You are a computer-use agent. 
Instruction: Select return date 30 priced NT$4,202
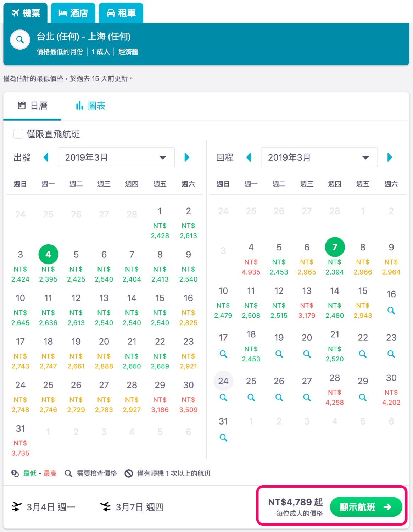[x=391, y=390]
